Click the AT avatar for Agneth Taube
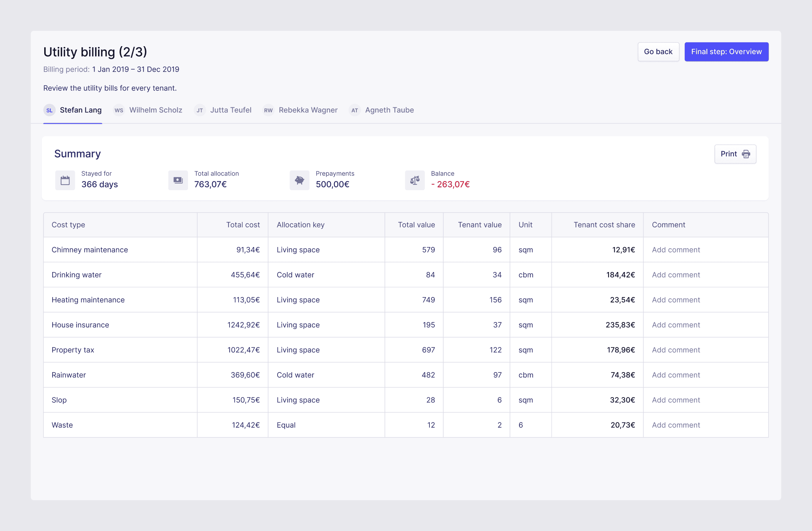This screenshot has height=531, width=812. [x=354, y=110]
